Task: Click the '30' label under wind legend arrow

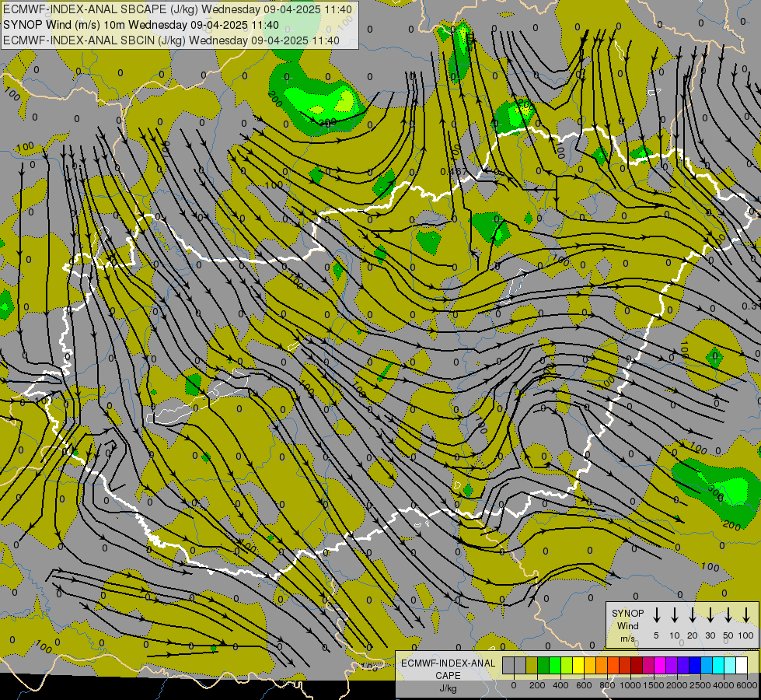Action: (710, 635)
